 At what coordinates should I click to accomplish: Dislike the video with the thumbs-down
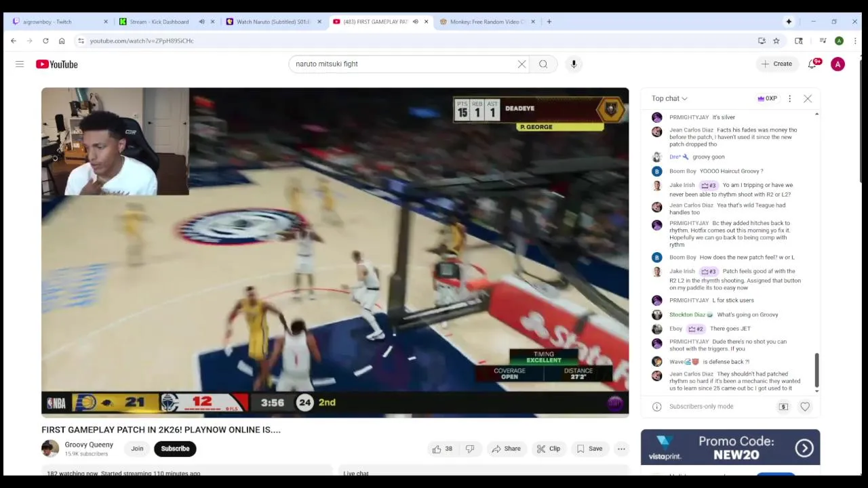pos(470,449)
